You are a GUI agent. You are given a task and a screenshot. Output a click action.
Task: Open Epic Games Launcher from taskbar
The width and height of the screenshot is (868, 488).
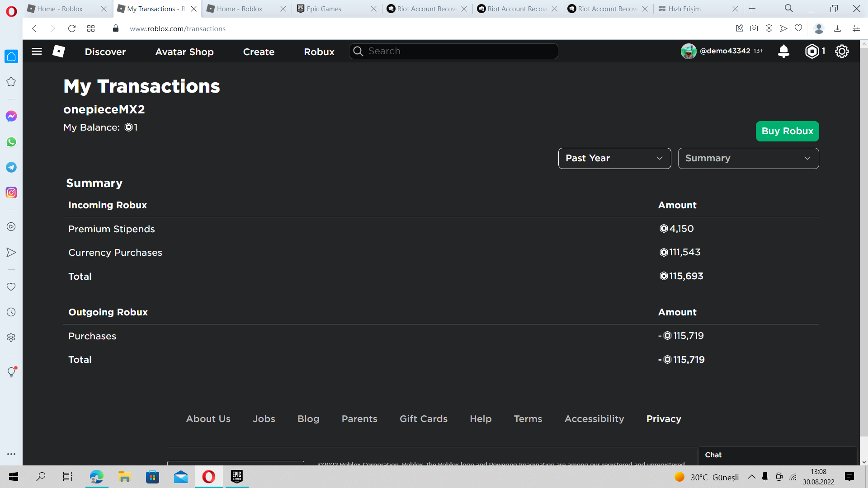pyautogui.click(x=237, y=477)
